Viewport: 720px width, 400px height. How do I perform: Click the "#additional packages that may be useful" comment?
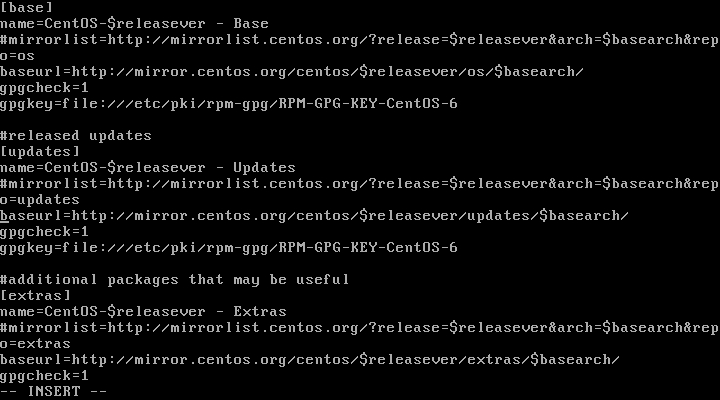coord(174,279)
